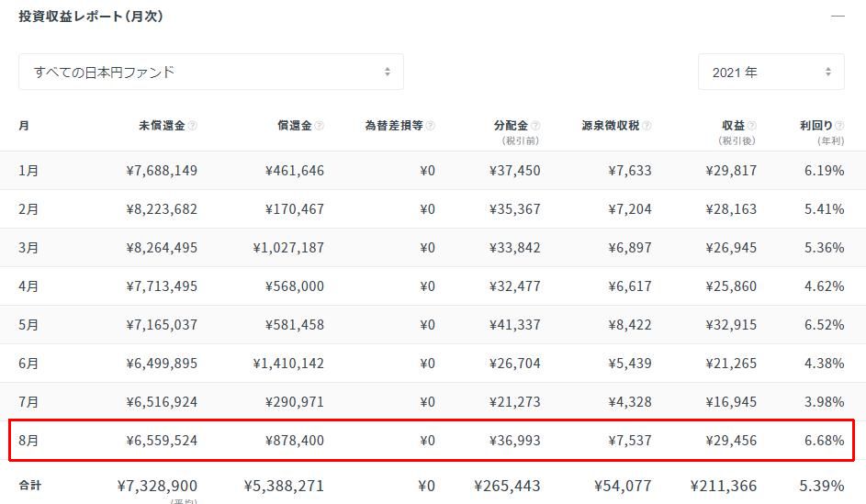This screenshot has width=866, height=504.
Task: Click the January yield 6.19%
Action: click(824, 171)
